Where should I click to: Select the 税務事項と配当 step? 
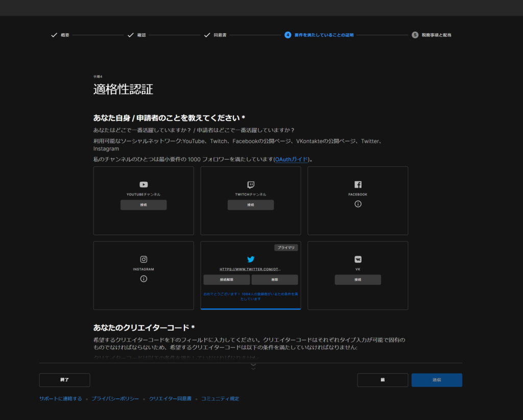[436, 35]
